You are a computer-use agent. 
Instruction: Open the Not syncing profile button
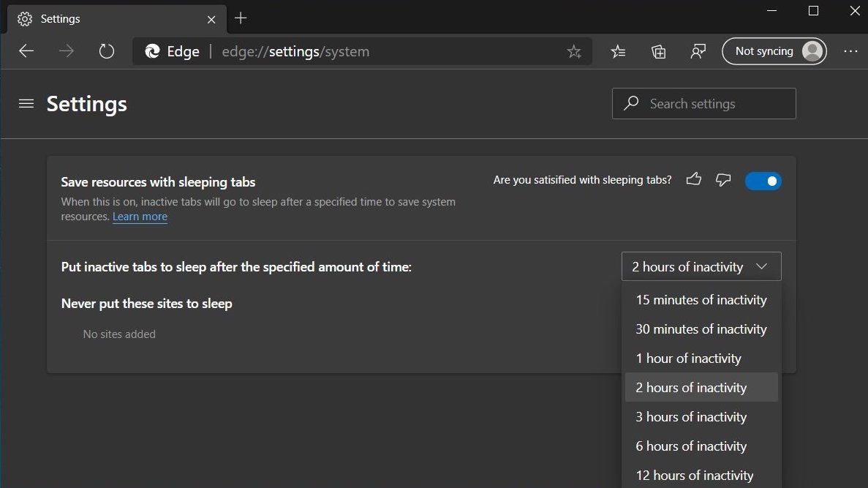[774, 51]
